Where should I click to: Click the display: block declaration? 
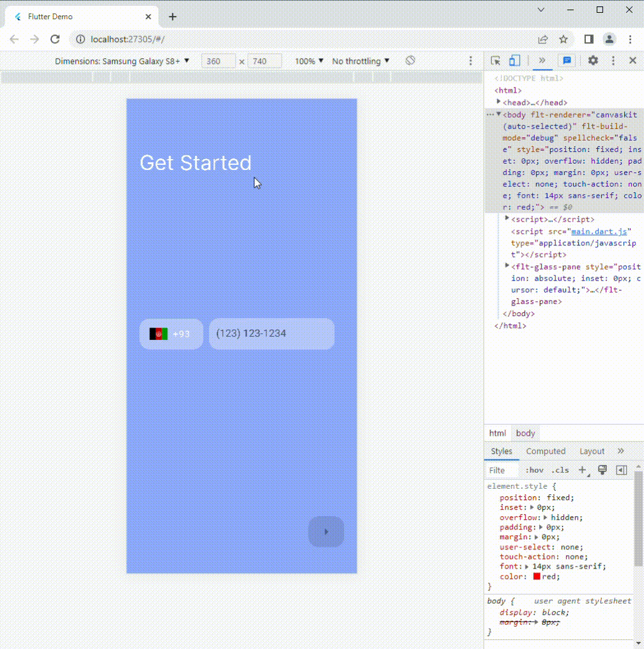click(534, 612)
